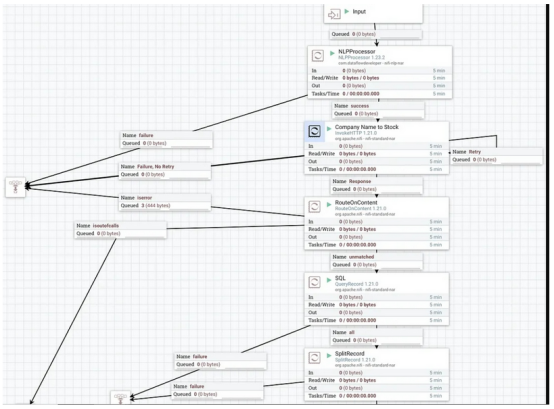Click the In row of SplitRecord processor
The height and width of the screenshot is (409, 554).
click(x=377, y=373)
